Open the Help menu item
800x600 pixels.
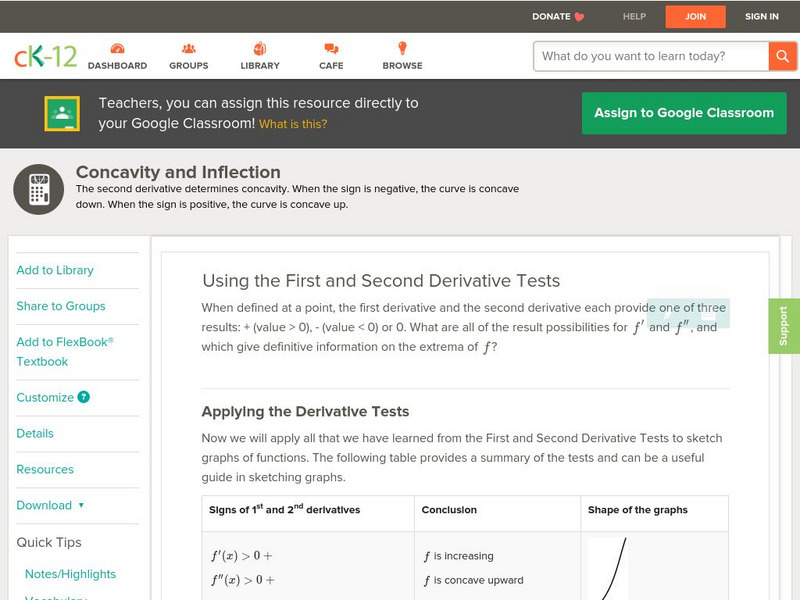[x=634, y=17]
